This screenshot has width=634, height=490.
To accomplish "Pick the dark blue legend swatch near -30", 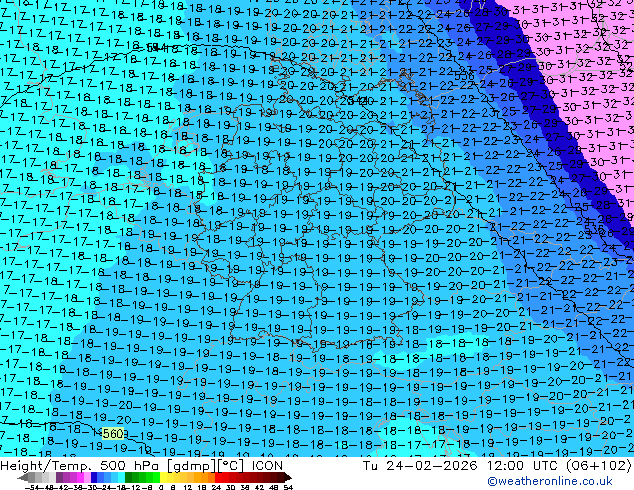I will (94, 477).
